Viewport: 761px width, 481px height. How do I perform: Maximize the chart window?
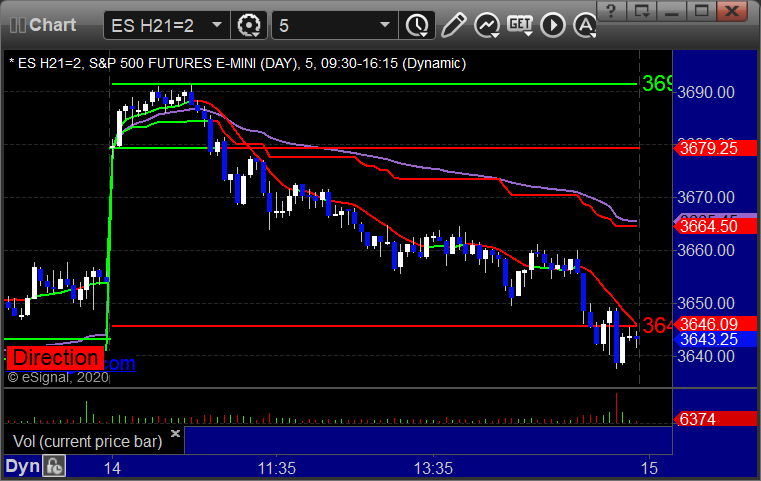pos(701,11)
